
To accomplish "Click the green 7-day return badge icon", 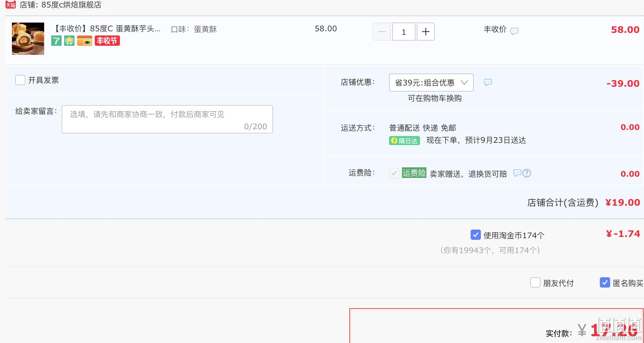I will click(x=56, y=41).
